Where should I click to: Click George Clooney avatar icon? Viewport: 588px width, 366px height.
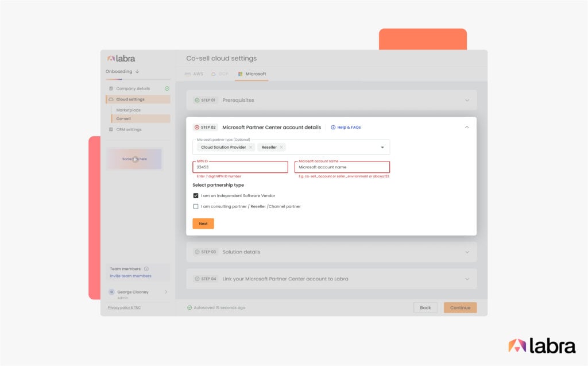(111, 292)
